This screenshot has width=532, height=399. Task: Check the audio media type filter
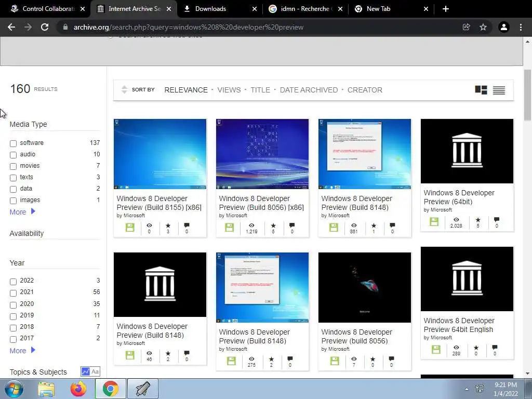(x=13, y=155)
